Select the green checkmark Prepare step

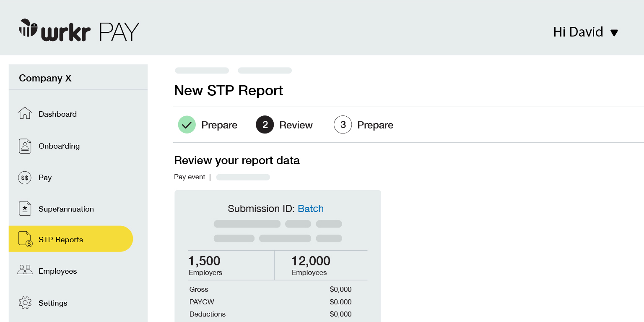click(x=187, y=125)
